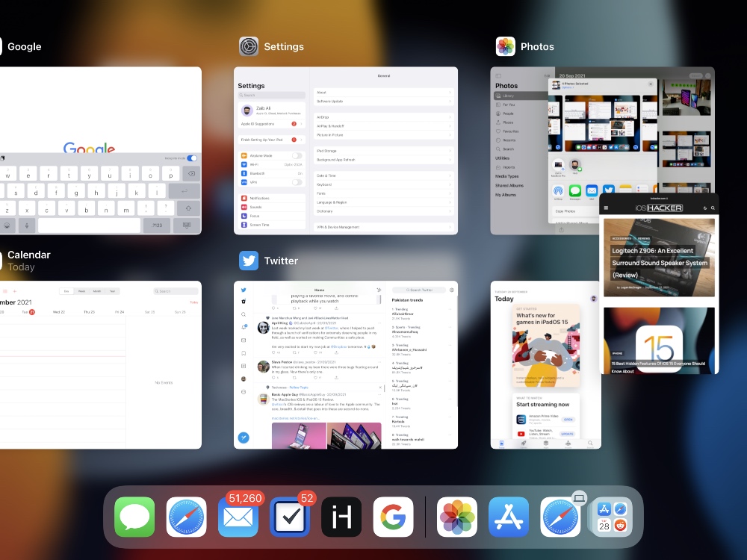Tap the Twitter bird icon above its card

[x=249, y=261]
